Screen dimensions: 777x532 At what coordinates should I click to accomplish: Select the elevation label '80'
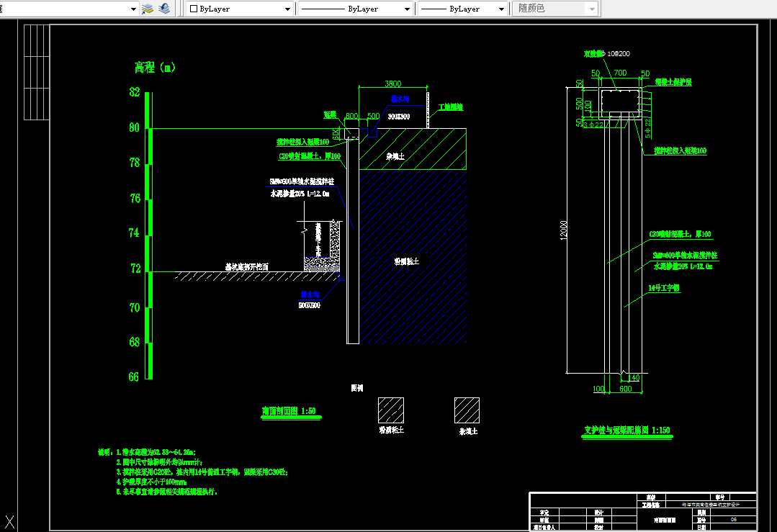coord(134,128)
